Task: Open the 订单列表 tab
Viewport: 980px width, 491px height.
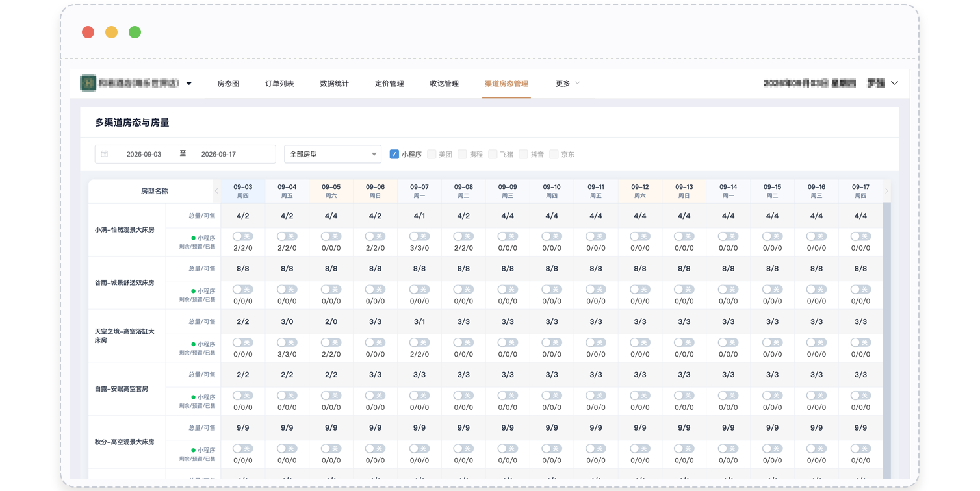Action: (x=279, y=83)
